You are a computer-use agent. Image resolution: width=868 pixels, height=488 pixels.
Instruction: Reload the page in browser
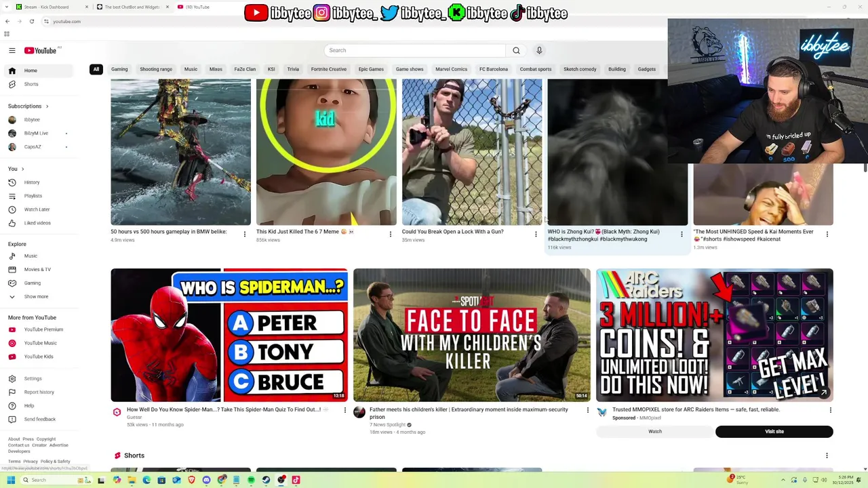point(32,21)
